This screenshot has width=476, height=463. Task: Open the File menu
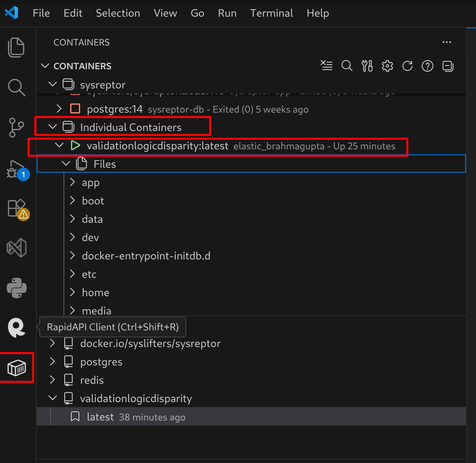click(x=41, y=13)
